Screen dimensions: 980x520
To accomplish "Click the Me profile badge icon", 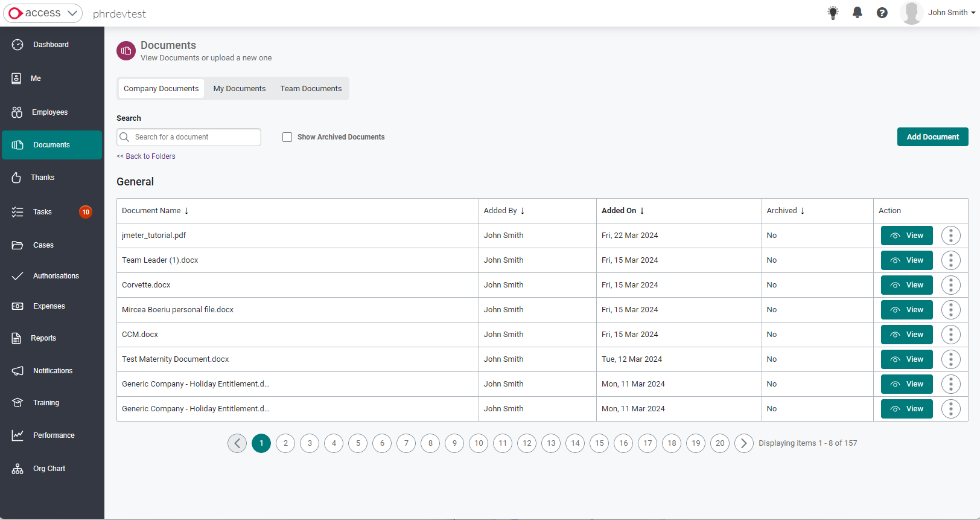I will point(17,79).
